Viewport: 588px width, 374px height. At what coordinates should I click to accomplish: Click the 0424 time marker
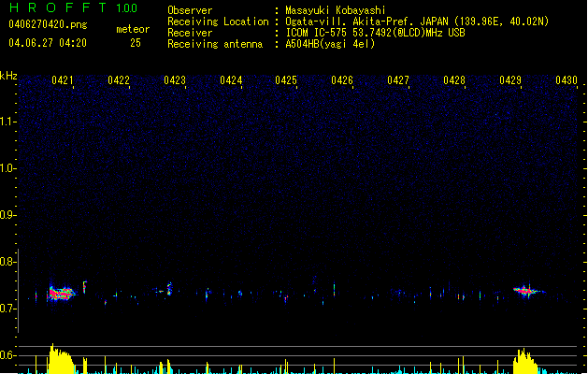click(x=231, y=80)
